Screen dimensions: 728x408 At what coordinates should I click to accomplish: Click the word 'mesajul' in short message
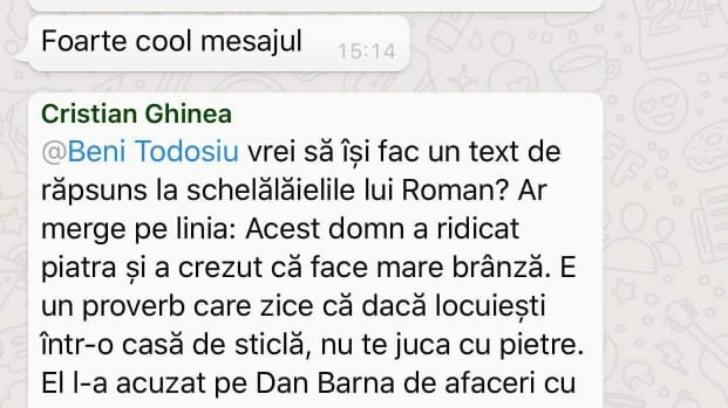251,41
